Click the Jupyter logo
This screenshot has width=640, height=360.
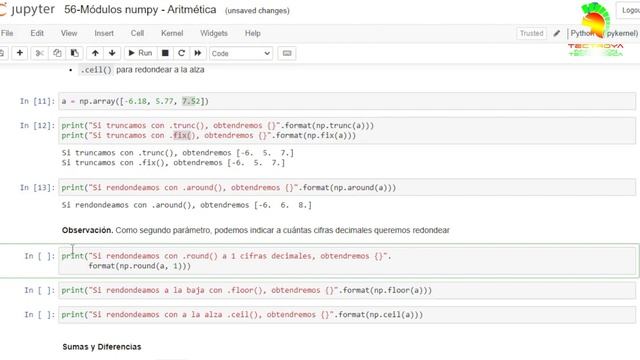[27, 9]
